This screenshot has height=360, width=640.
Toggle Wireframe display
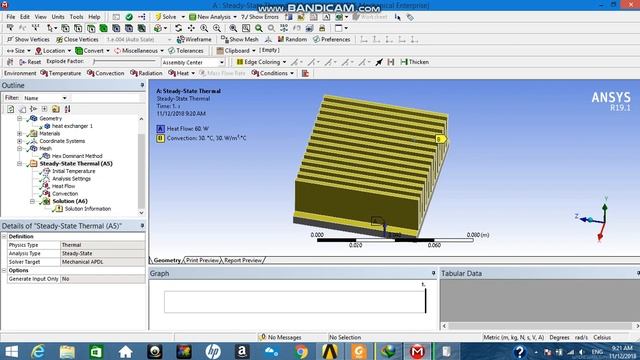[194, 40]
